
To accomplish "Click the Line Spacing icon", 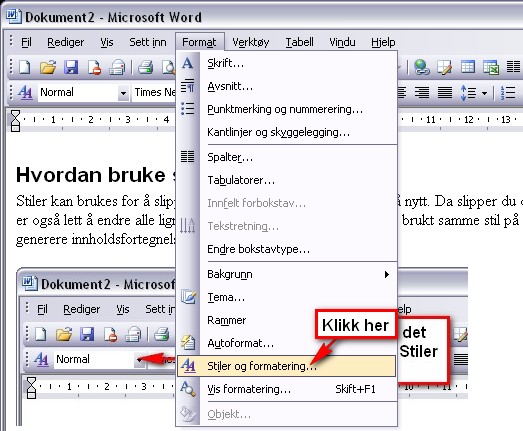I will pos(468,92).
